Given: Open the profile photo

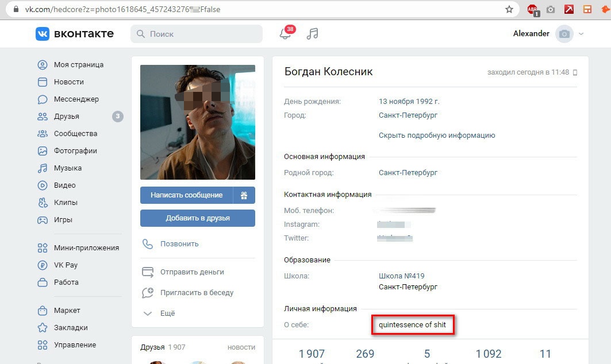Looking at the screenshot, I should pyautogui.click(x=198, y=122).
